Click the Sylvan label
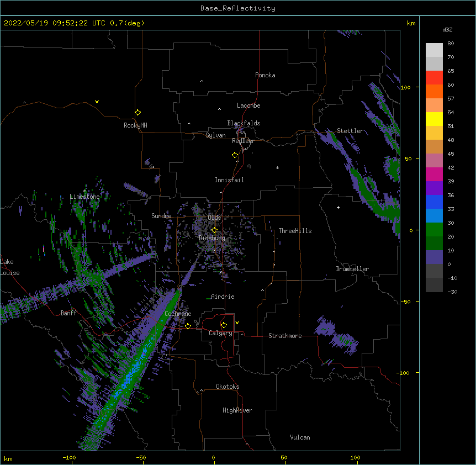 (215, 135)
